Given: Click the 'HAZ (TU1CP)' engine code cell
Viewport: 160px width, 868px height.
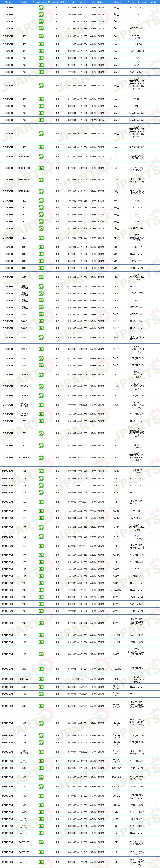Looking at the screenshot, I should pyautogui.click(x=137, y=51).
